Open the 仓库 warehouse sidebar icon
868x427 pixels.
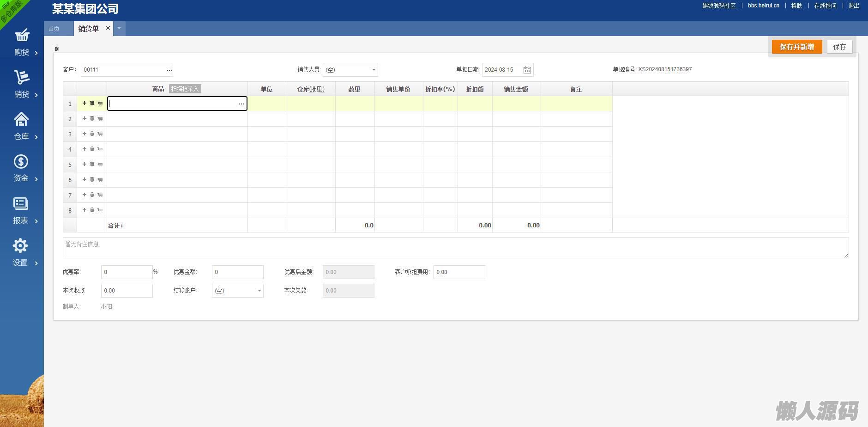[22, 120]
